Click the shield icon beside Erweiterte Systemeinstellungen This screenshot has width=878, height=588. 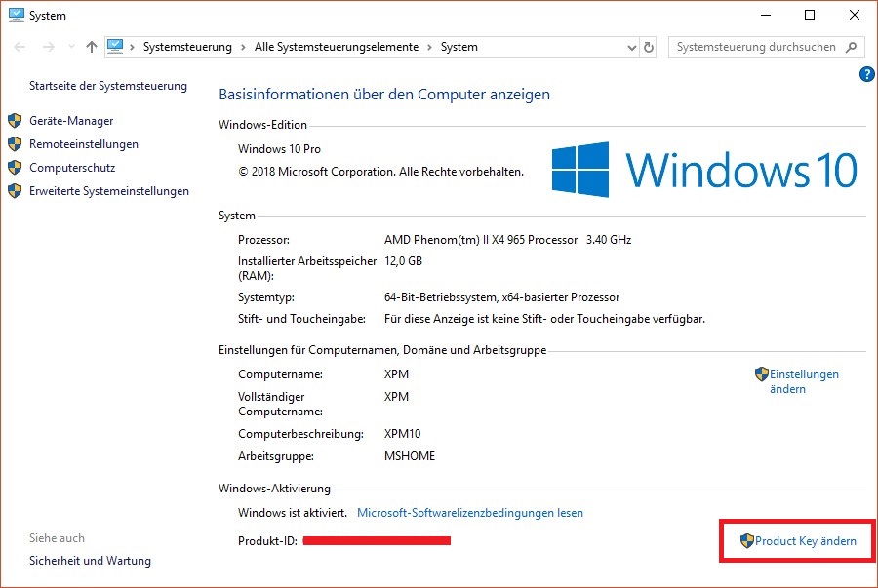15,191
